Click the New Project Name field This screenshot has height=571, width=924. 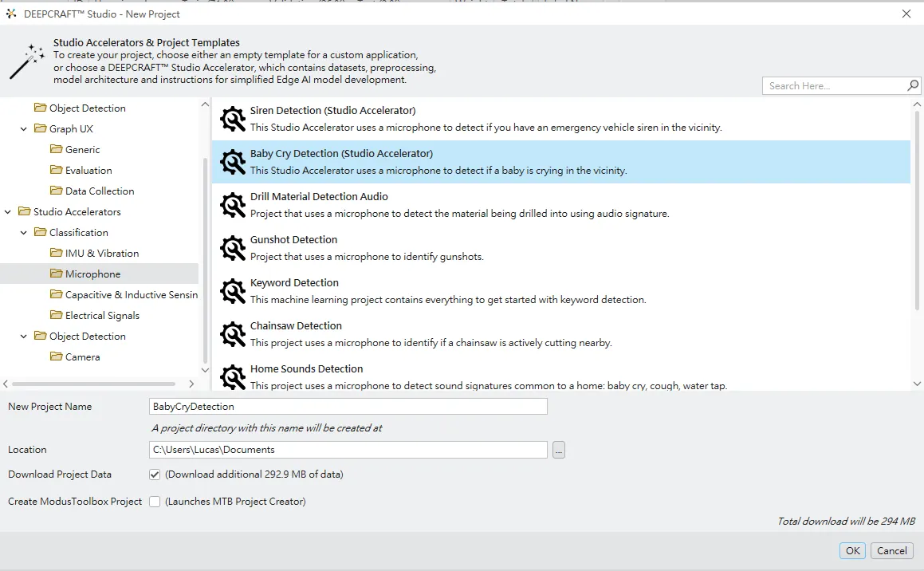click(348, 407)
